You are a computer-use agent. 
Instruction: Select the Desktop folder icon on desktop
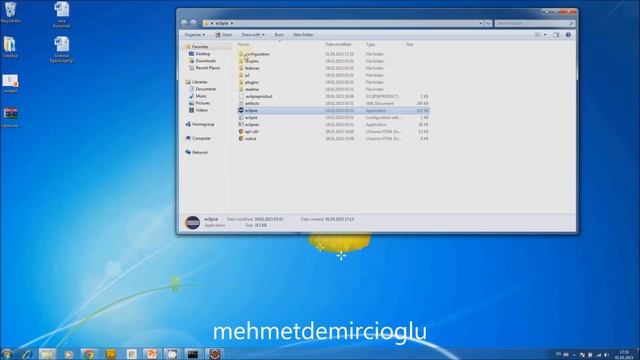(10, 47)
